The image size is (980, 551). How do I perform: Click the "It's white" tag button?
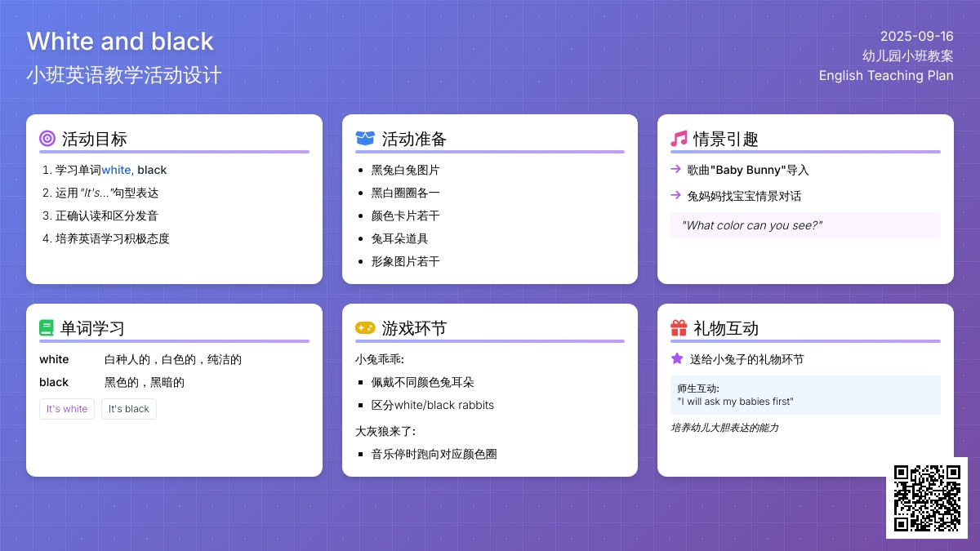pos(67,409)
